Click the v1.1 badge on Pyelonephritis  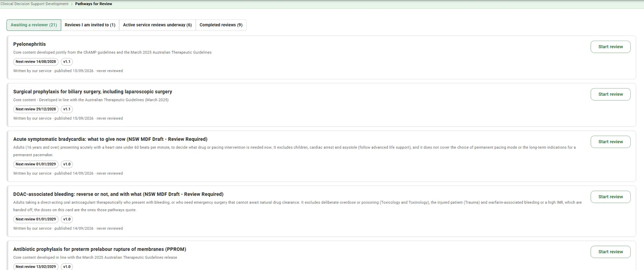67,62
